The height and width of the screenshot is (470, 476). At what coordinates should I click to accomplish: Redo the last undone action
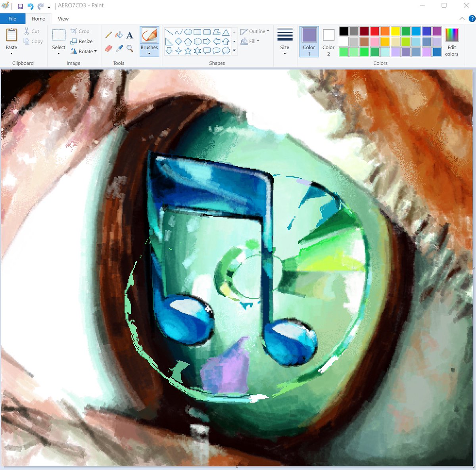click(x=40, y=6)
